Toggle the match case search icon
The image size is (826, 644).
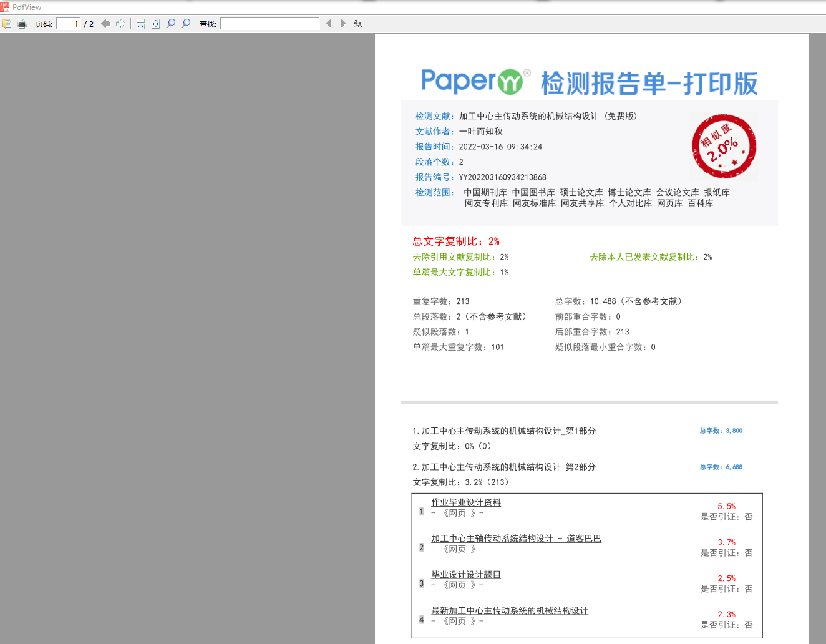tap(358, 24)
